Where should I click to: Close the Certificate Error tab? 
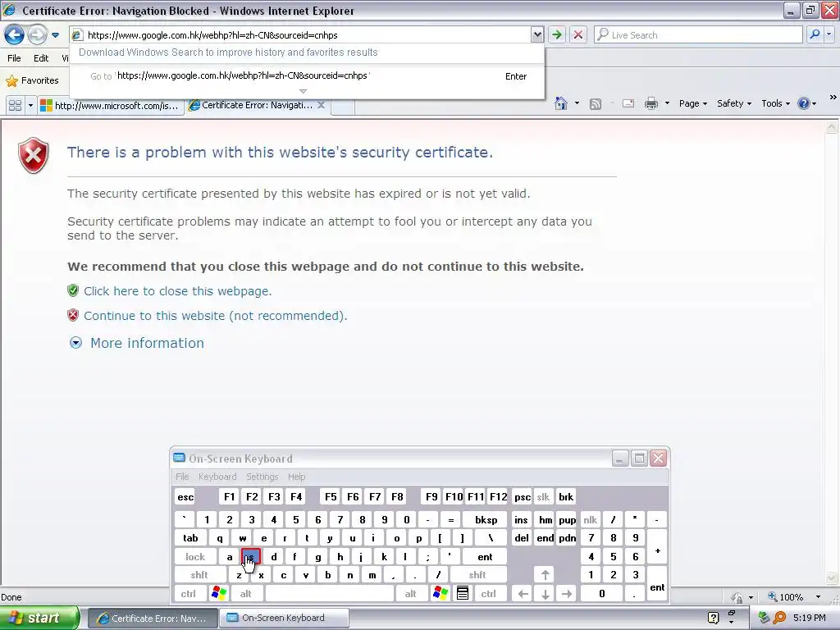(x=321, y=105)
